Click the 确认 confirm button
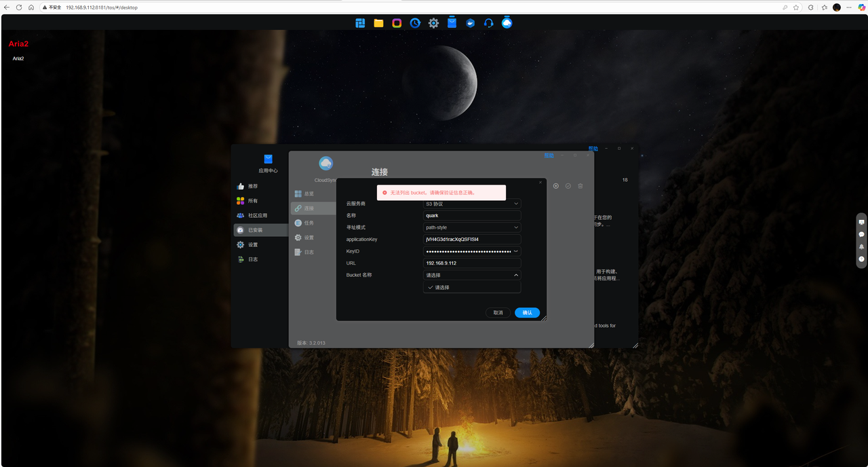Viewport: 868px width, 467px height. (x=528, y=313)
